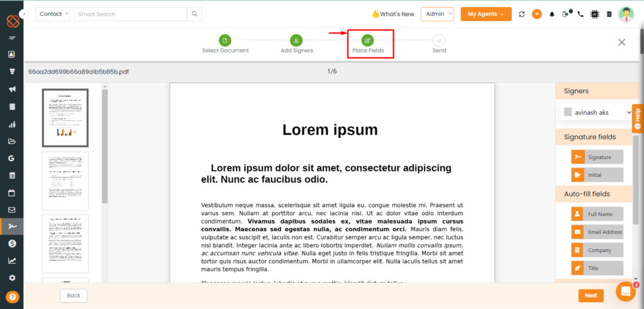Click the Auto-fill fields section heading
This screenshot has width=644, height=309.
[x=587, y=194]
